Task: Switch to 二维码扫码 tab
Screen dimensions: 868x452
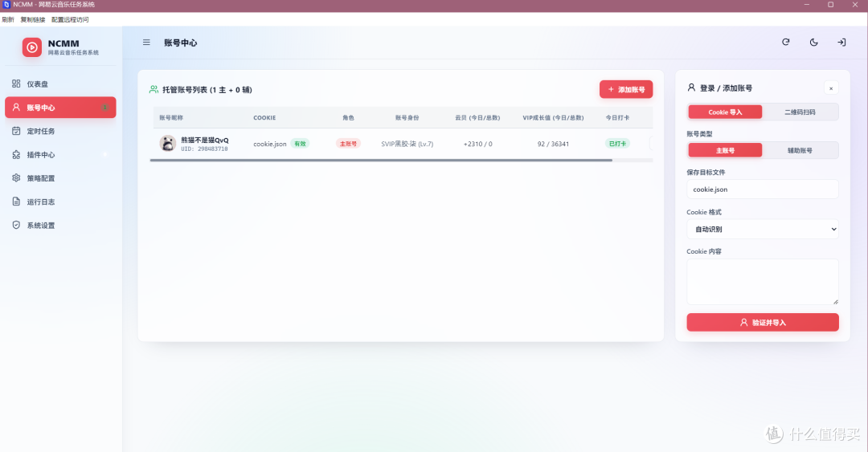Action: [x=800, y=112]
